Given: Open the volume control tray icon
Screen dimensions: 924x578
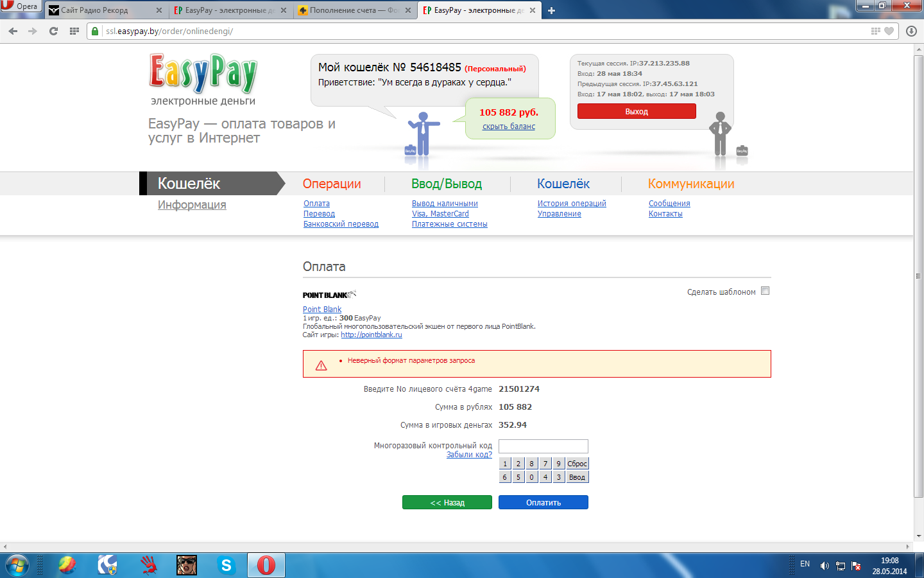Looking at the screenshot, I should coord(825,566).
